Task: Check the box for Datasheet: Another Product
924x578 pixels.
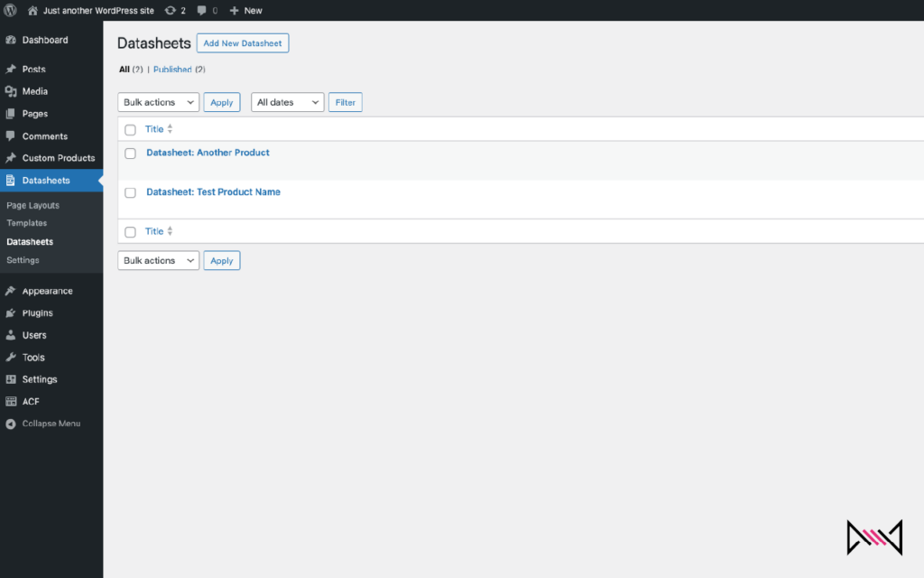Action: (x=130, y=154)
